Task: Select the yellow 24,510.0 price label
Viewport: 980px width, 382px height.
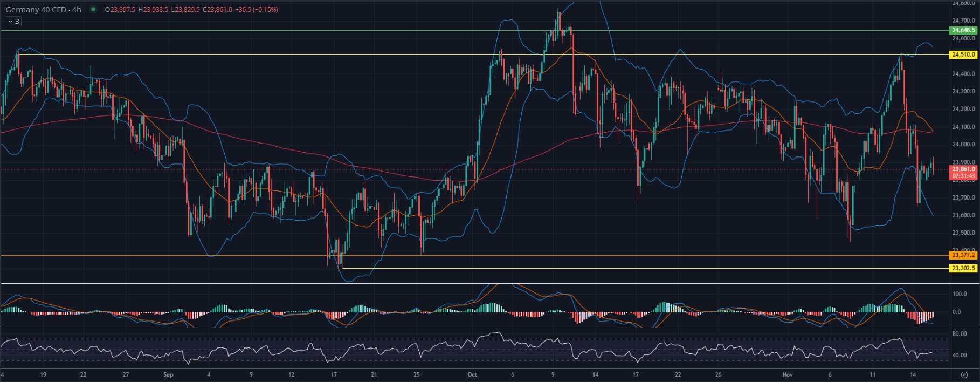Action: pos(963,54)
